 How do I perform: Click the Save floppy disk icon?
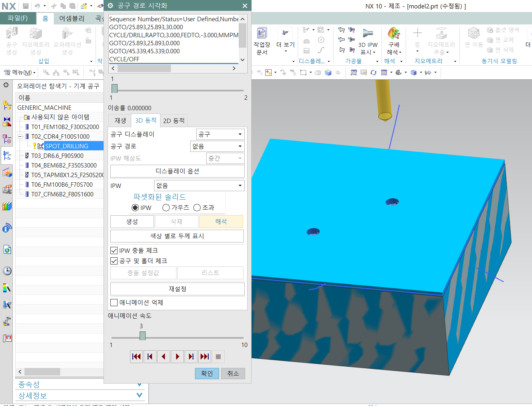pos(26,6)
